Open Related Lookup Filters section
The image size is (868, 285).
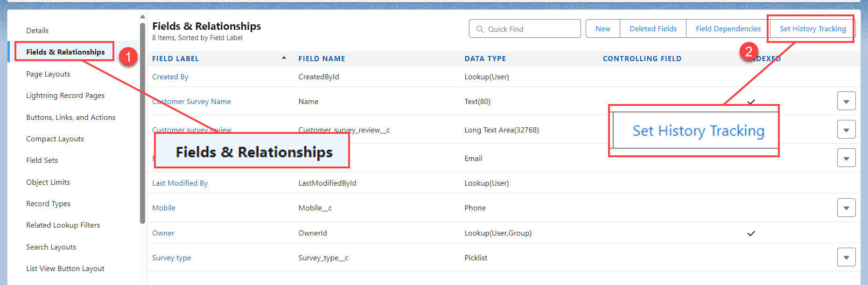63,225
